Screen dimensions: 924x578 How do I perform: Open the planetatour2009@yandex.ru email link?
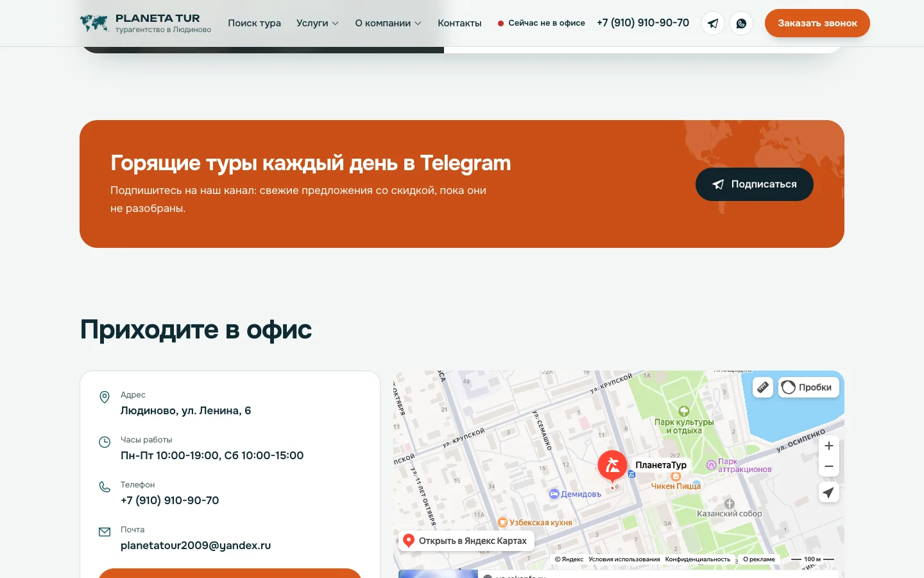[x=196, y=545]
